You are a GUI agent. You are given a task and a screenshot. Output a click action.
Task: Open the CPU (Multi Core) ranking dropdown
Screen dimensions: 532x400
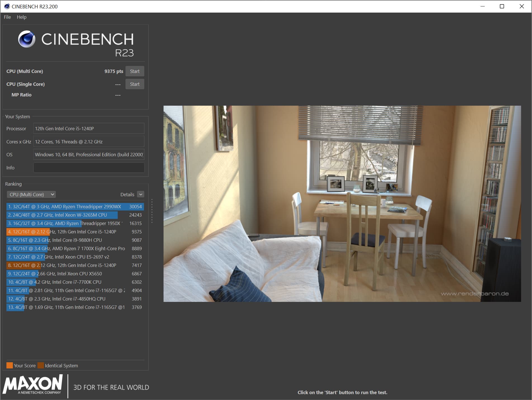pyautogui.click(x=31, y=195)
